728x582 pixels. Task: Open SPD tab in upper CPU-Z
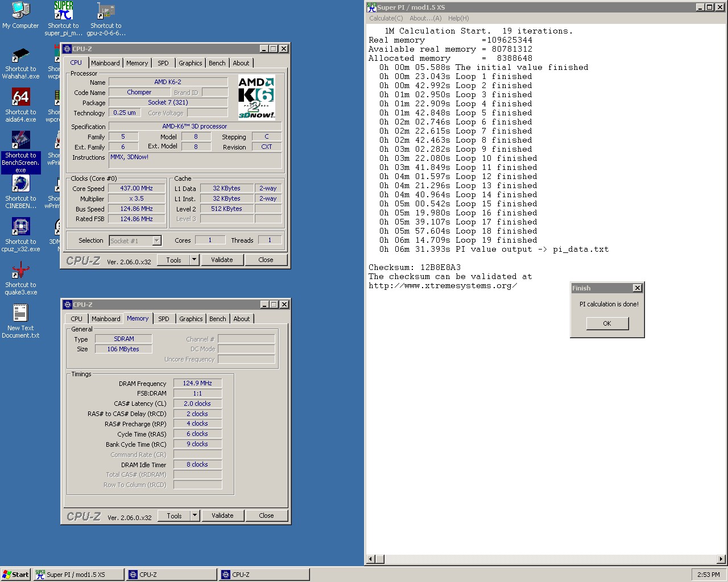163,63
